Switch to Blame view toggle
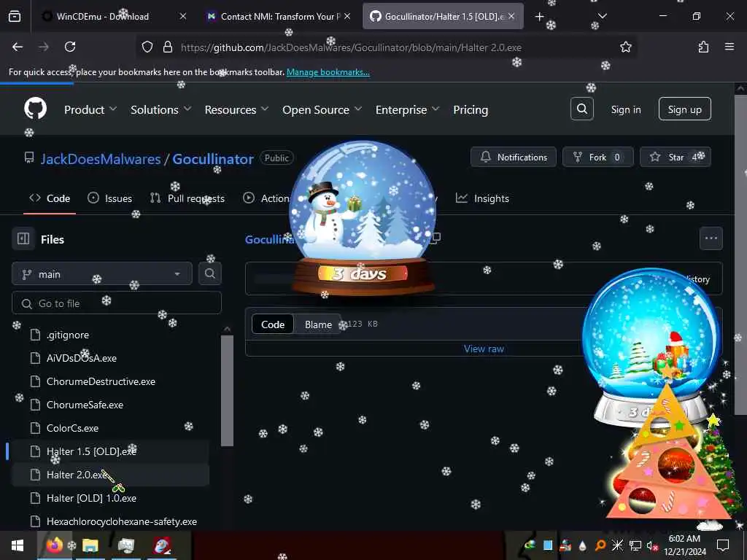Screen dimensions: 747x560 click(318, 324)
